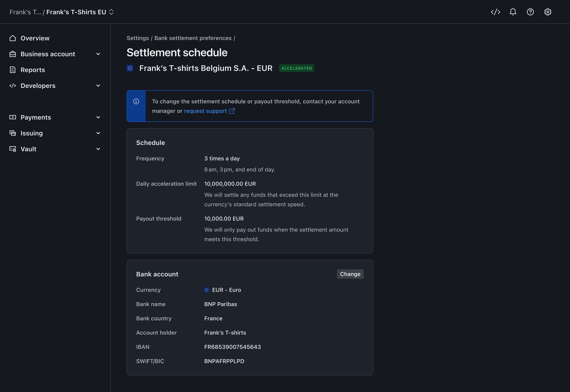570x392 pixels.
Task: Open settings gear icon
Action: pos(548,12)
